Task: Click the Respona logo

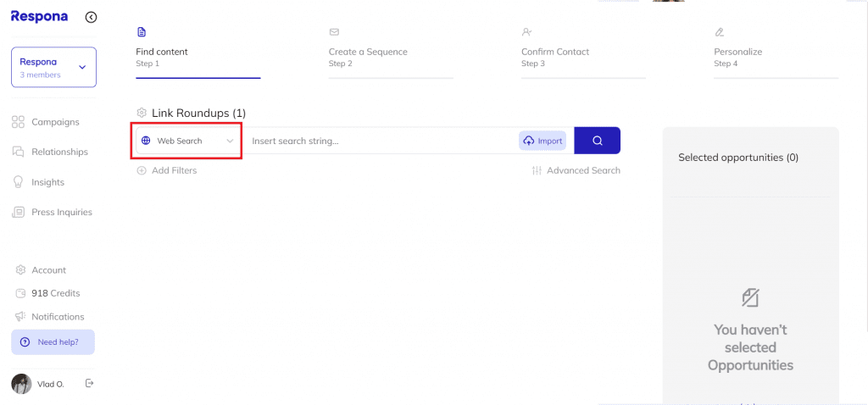Action: (x=39, y=17)
